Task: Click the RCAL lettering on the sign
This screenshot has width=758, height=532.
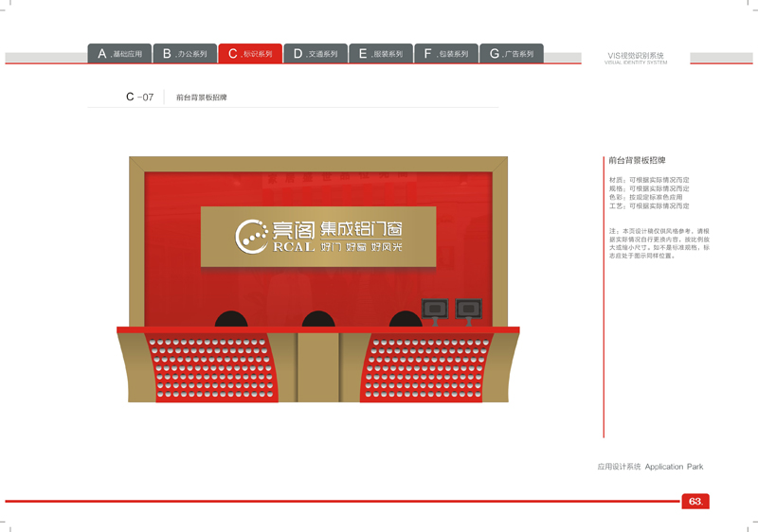Action: point(294,247)
